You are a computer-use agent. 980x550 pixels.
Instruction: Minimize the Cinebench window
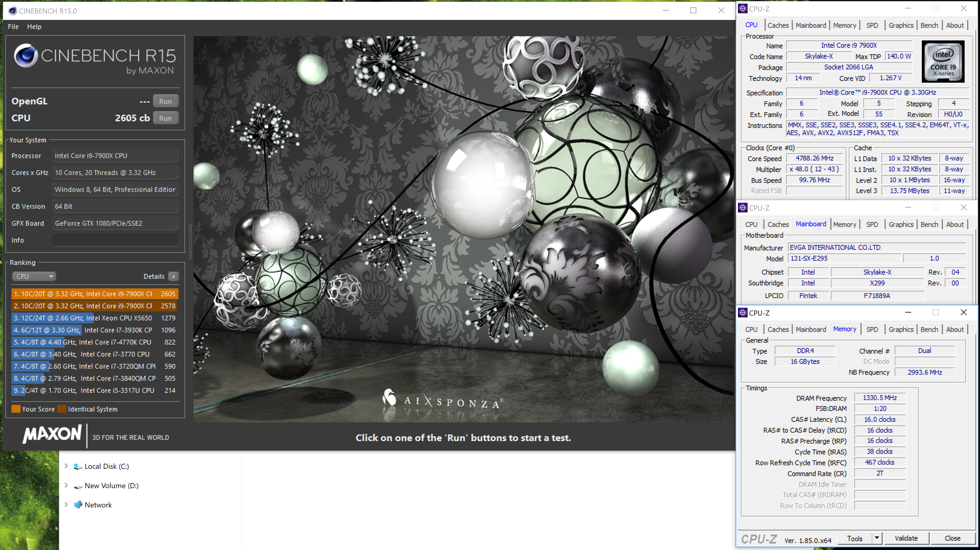tap(666, 11)
